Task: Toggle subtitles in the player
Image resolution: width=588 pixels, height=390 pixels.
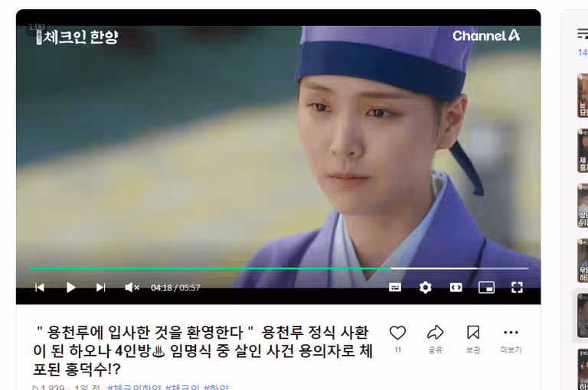Action: point(395,288)
